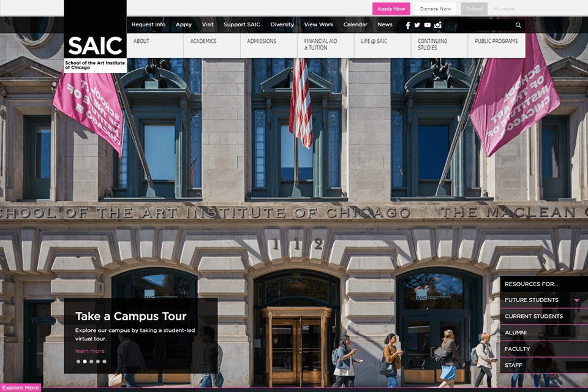
Task: Click Take a Campus Tour heading
Action: point(131,316)
